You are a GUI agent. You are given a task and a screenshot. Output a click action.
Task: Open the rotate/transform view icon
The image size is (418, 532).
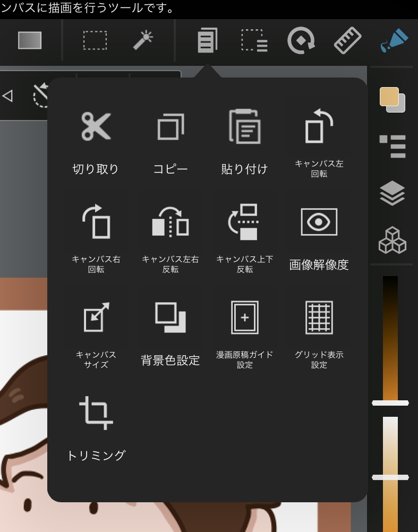(301, 40)
